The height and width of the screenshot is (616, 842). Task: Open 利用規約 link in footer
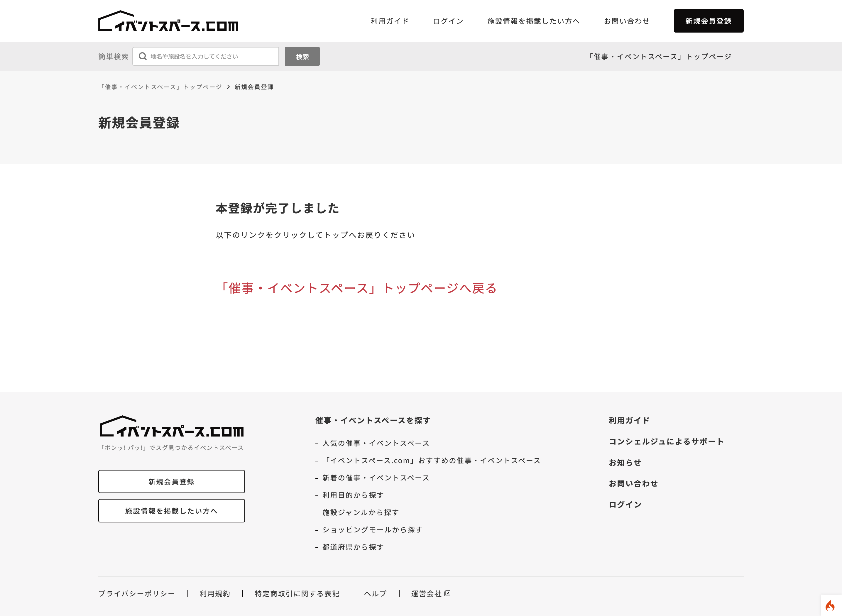tap(215, 594)
